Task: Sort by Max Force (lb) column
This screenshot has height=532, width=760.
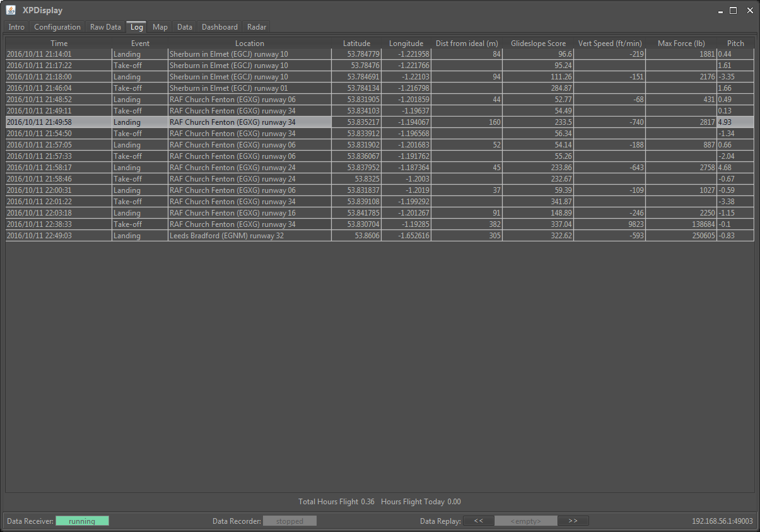Action: [681, 43]
